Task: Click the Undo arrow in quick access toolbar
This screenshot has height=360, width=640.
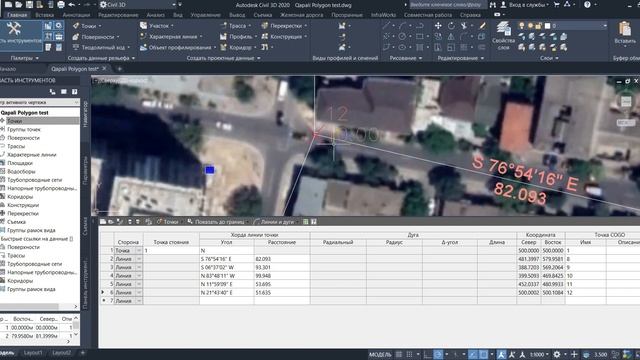Action: (x=72, y=4)
